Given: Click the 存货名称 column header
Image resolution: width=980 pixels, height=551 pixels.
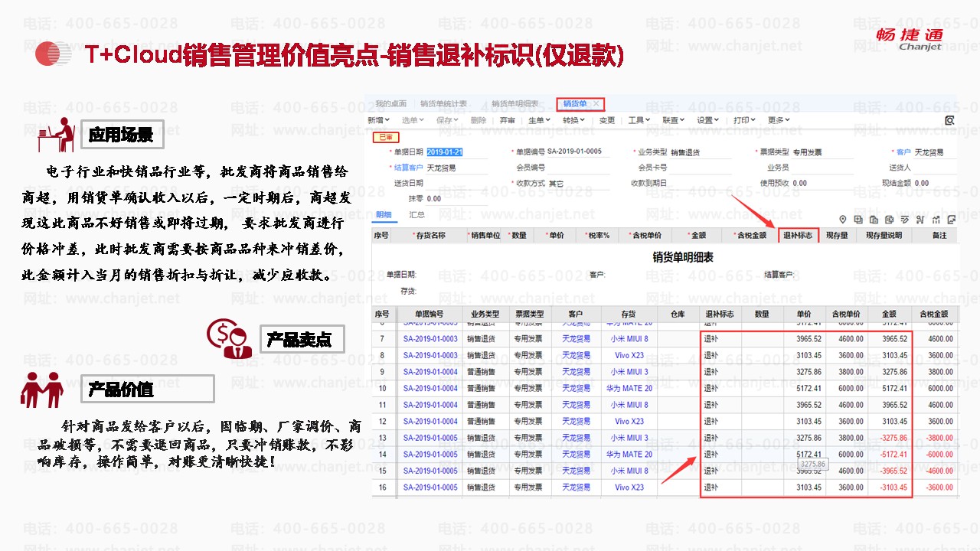Looking at the screenshot, I should click(x=429, y=236).
